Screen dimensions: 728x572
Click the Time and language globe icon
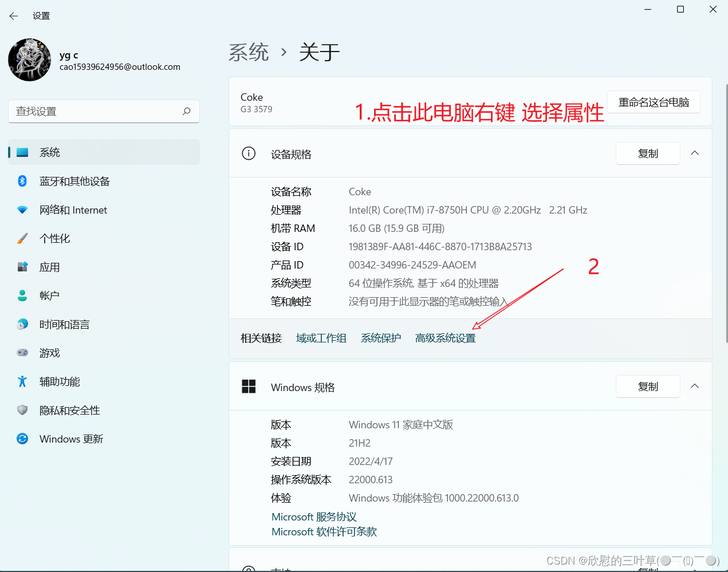tap(22, 324)
